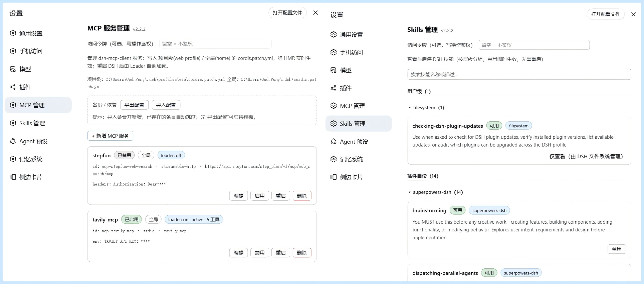644x284 pixels.
Task: Click the Agent 预设 icon in left MCP window
Action: [x=13, y=141]
